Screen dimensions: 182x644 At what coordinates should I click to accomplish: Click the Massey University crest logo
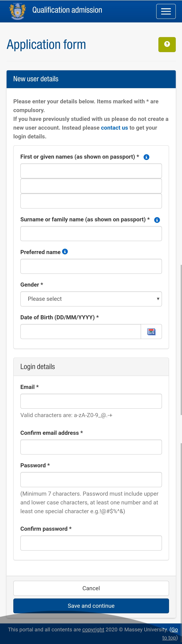(x=17, y=11)
